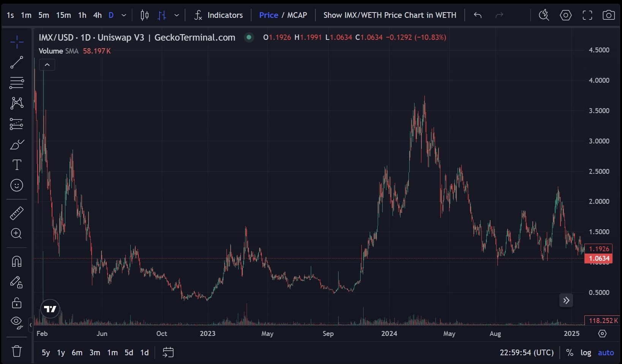Expand the timeframe dropdown next to D
Screen dimensions: 622x364
click(x=123, y=15)
